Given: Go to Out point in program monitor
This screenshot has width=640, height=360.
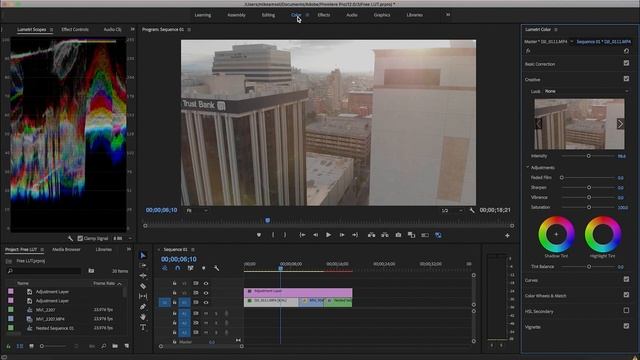Looking at the screenshot, I should pyautogui.click(x=355, y=235).
